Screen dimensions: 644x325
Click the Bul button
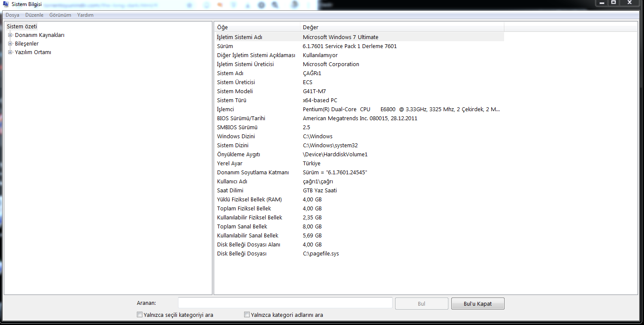point(421,304)
